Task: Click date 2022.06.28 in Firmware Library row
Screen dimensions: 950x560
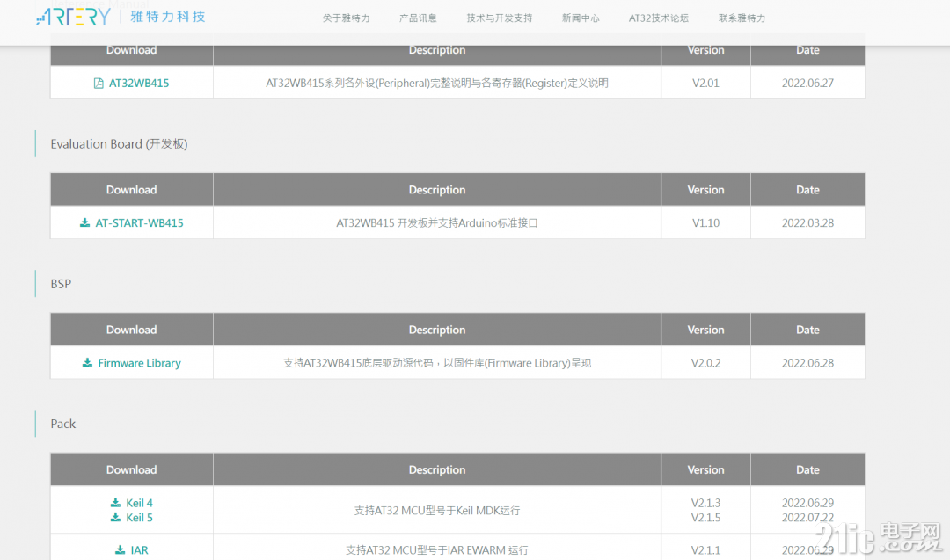Action: (x=807, y=363)
